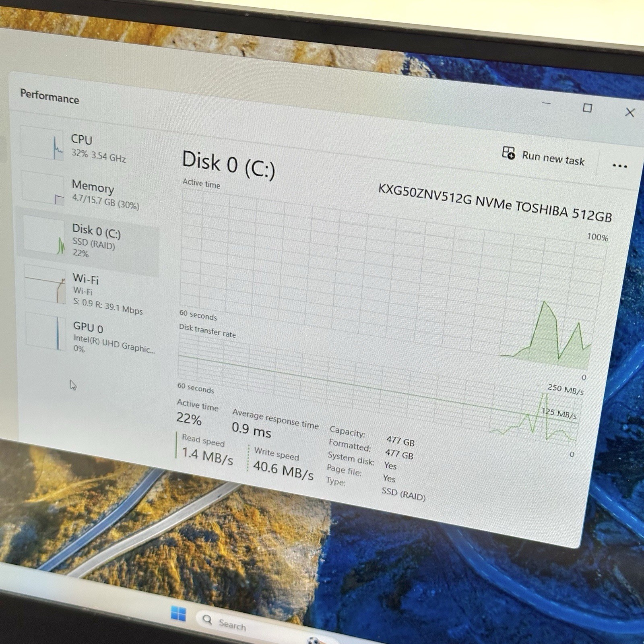
Task: Click the KXG50ZNV512G NVMe TOSHIBA model text
Action: 495,202
